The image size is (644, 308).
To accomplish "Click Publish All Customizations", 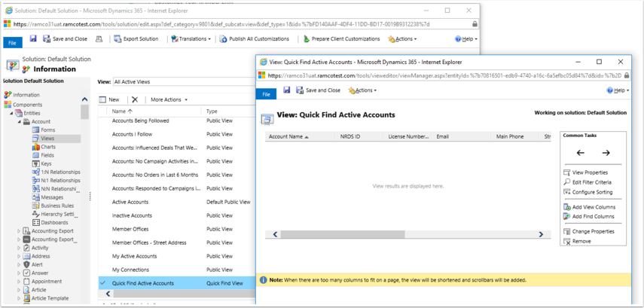I will point(255,38).
